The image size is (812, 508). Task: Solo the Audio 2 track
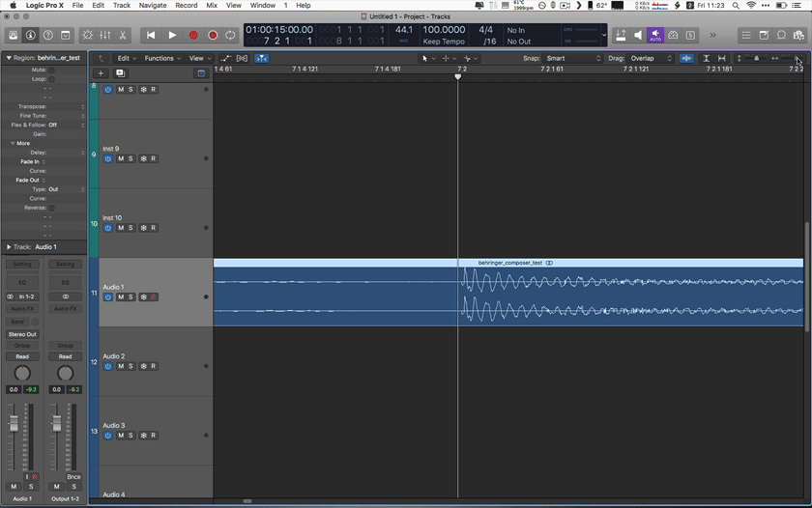[130, 366]
